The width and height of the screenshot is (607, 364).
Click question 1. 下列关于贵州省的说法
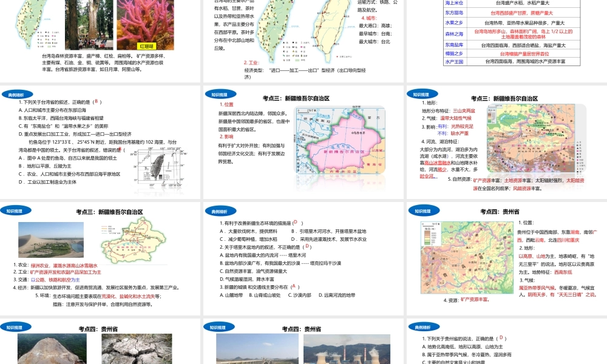tap(464, 339)
